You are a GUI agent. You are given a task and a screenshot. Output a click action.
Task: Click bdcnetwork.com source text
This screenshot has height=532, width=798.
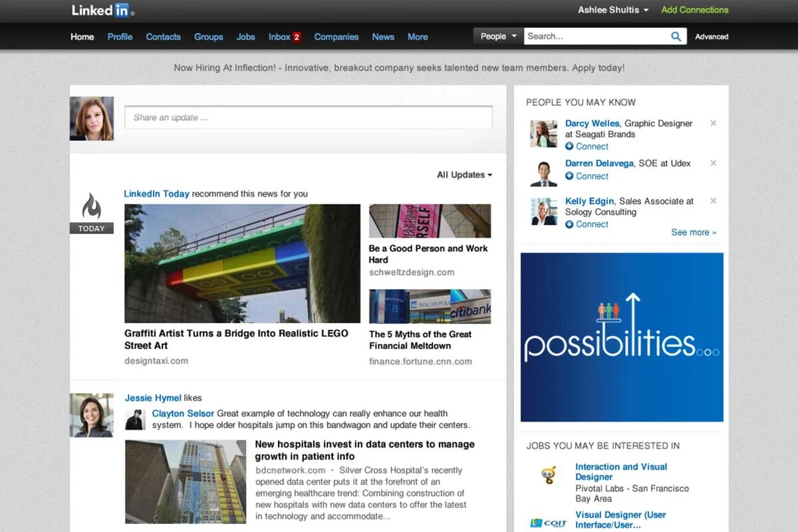[291, 469]
